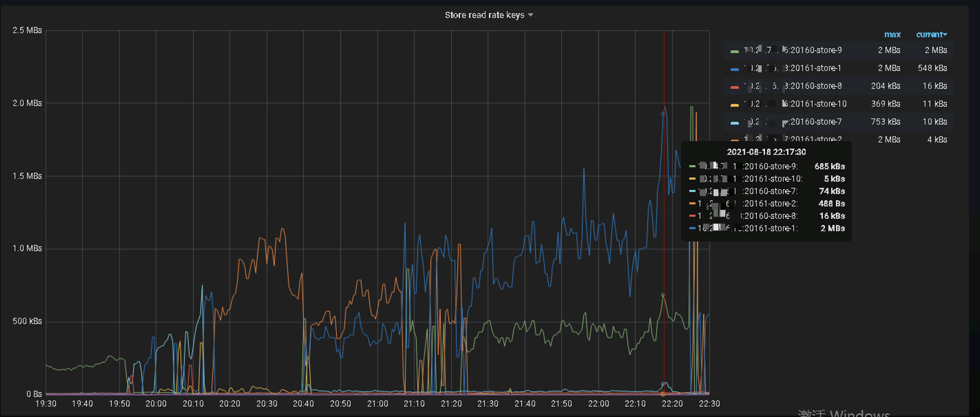
Task: Open color picker for store-9 green swatch
Action: [x=734, y=51]
